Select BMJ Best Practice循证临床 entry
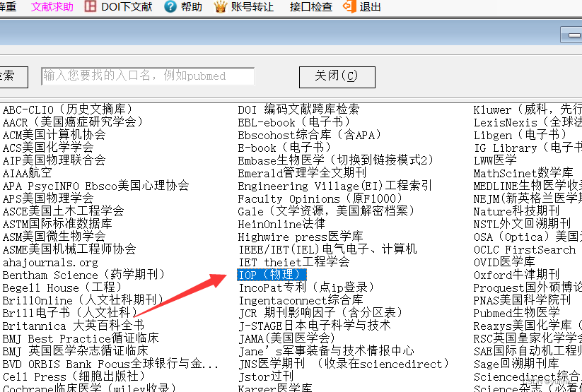582x392 pixels. (81, 338)
